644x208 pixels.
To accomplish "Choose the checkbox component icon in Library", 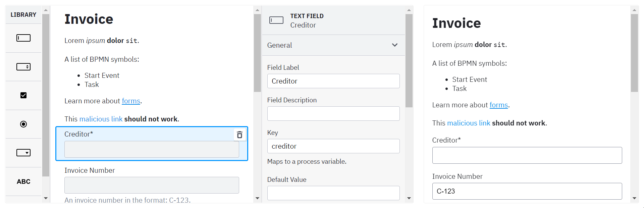I will 23,95.
